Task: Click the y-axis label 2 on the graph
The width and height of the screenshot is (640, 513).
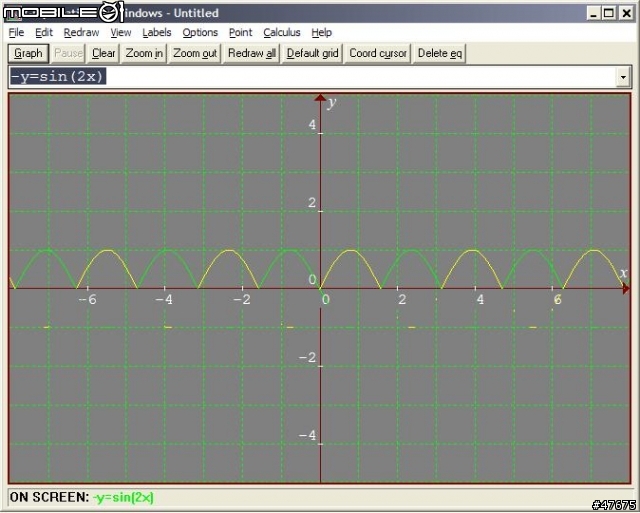Action: pyautogui.click(x=312, y=202)
